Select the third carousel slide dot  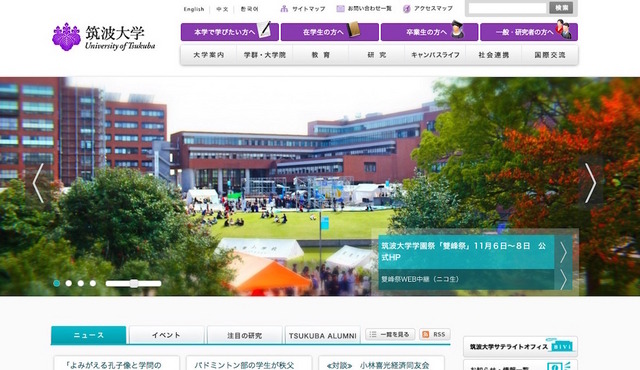[x=81, y=283]
